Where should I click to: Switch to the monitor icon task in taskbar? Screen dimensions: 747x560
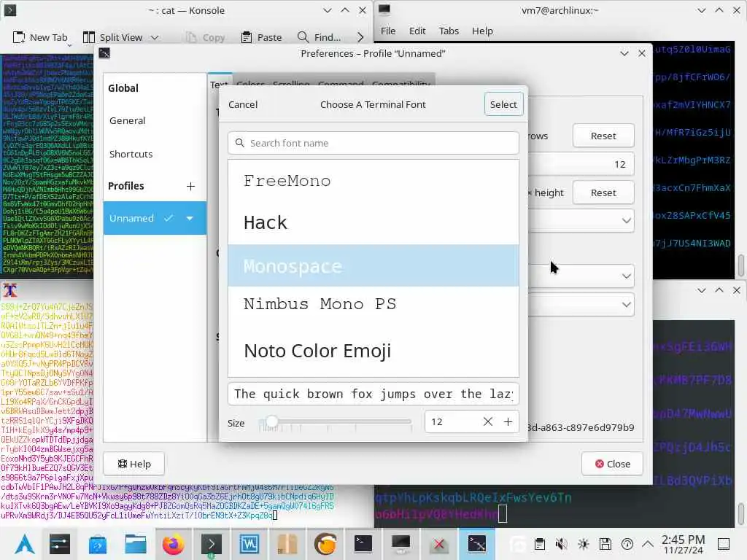[400, 544]
